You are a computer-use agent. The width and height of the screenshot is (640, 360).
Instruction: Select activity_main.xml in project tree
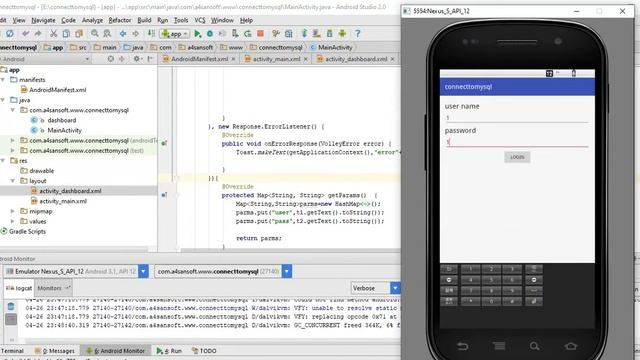pyautogui.click(x=59, y=201)
